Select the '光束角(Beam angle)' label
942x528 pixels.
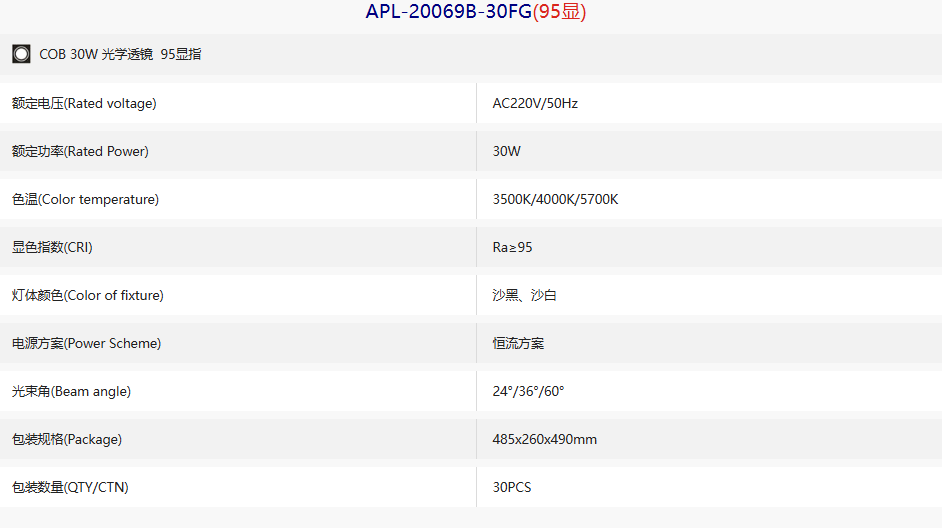(x=71, y=392)
